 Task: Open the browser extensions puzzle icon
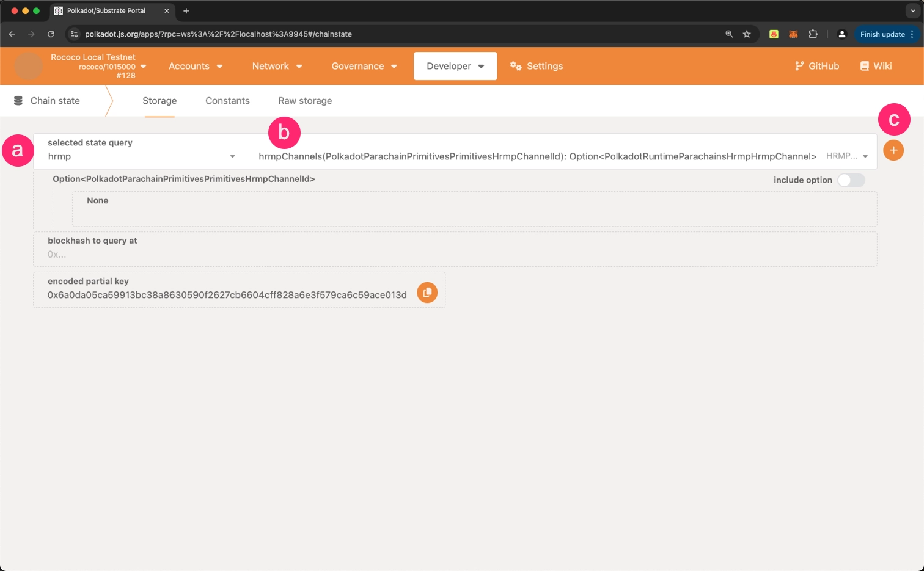pos(813,34)
